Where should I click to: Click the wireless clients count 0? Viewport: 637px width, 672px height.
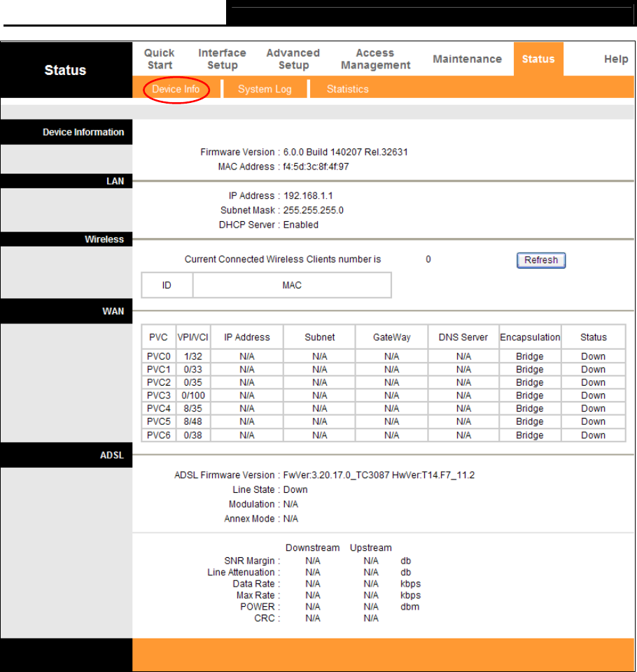click(428, 259)
